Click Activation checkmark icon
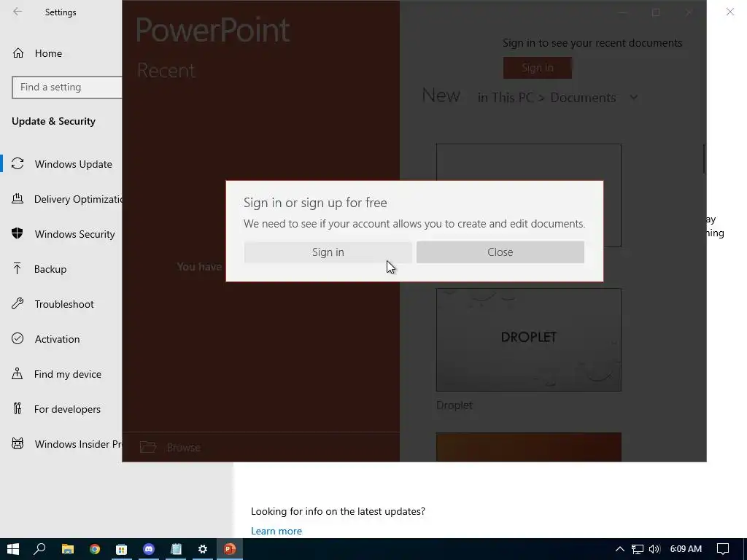Screen dimensions: 747x560 [18, 338]
